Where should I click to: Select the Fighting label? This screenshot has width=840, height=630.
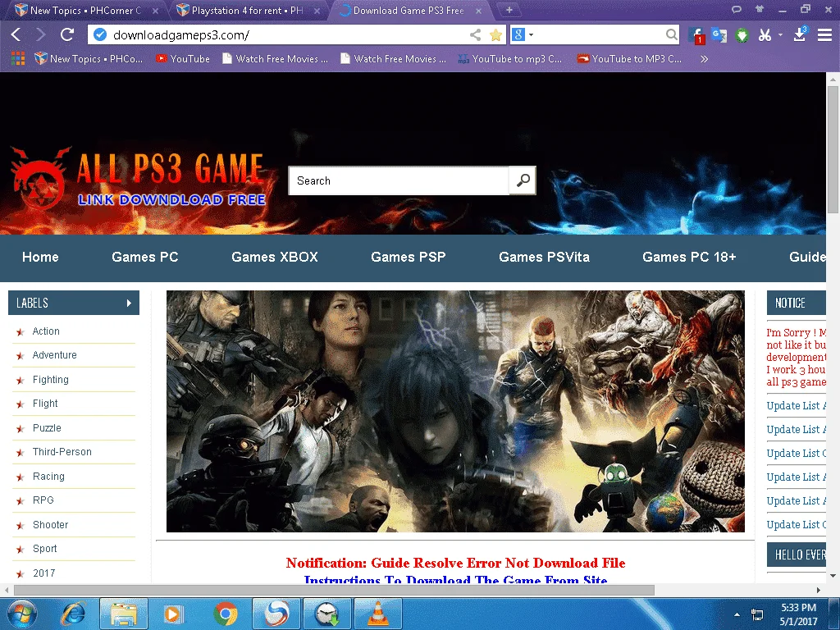pyautogui.click(x=50, y=379)
